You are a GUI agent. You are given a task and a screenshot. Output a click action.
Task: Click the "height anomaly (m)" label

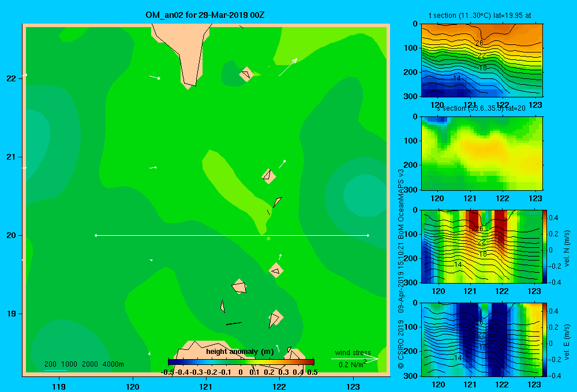[240, 352]
